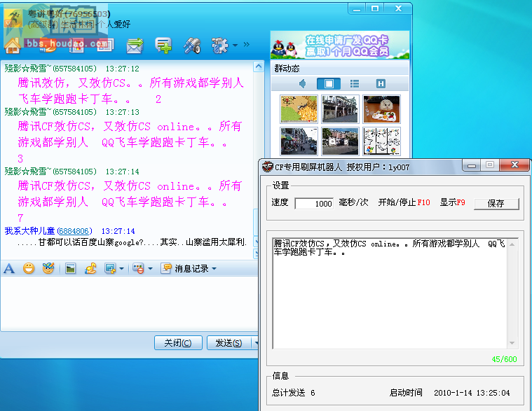Click sender ID link 6884806
This screenshot has height=411, width=532.
[74, 231]
